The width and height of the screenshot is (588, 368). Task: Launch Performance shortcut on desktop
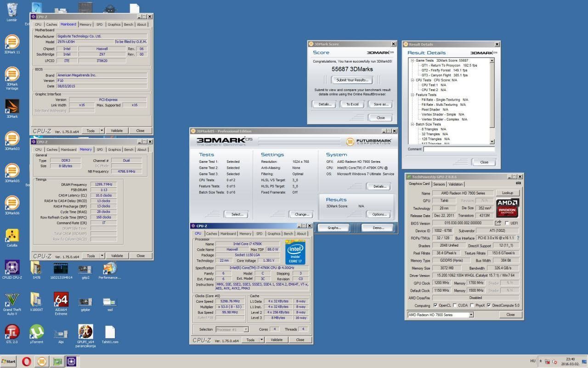tap(110, 270)
